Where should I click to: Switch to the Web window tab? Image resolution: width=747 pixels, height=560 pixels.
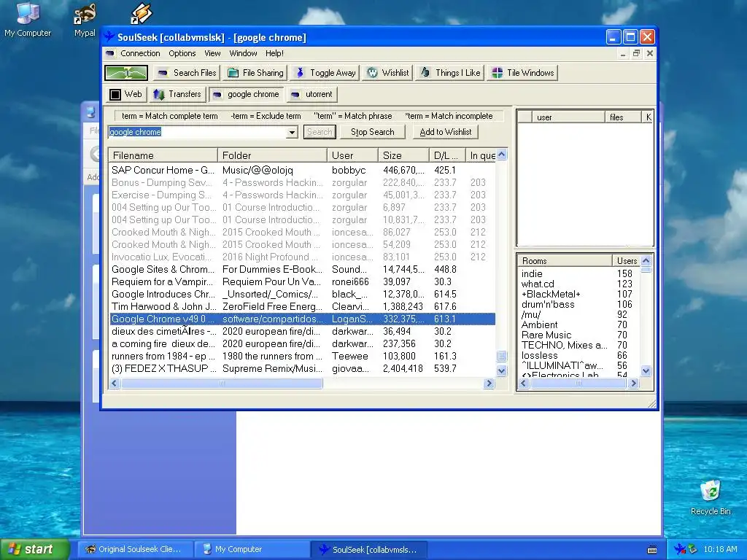pos(126,94)
